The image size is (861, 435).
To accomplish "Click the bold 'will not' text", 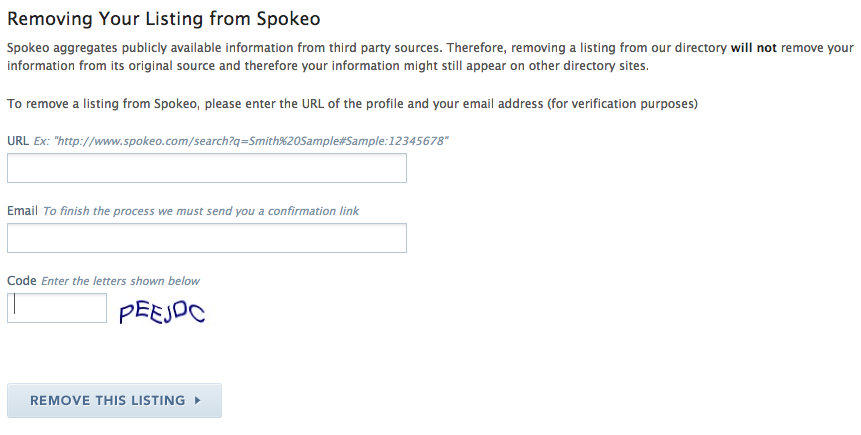I will pos(753,48).
